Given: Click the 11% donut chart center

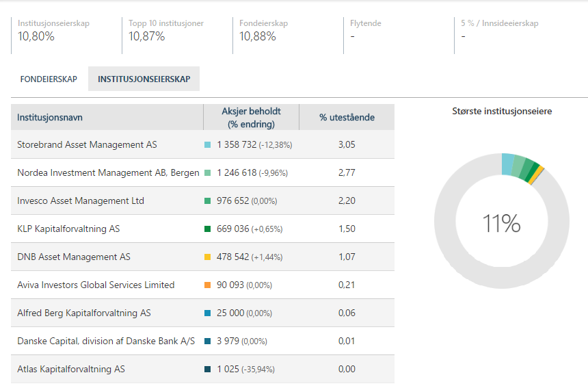Looking at the screenshot, I should (501, 223).
